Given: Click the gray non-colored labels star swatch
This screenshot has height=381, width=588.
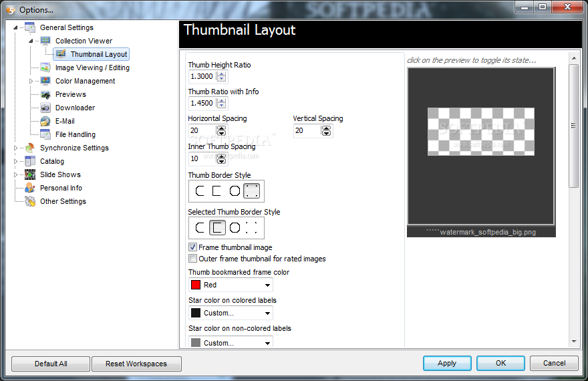Looking at the screenshot, I should pyautogui.click(x=196, y=342).
